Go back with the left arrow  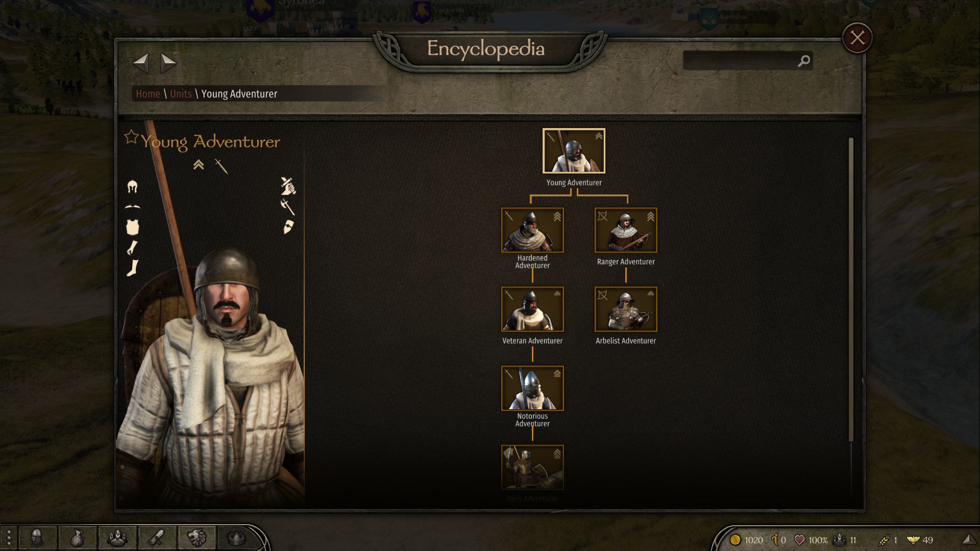point(141,63)
